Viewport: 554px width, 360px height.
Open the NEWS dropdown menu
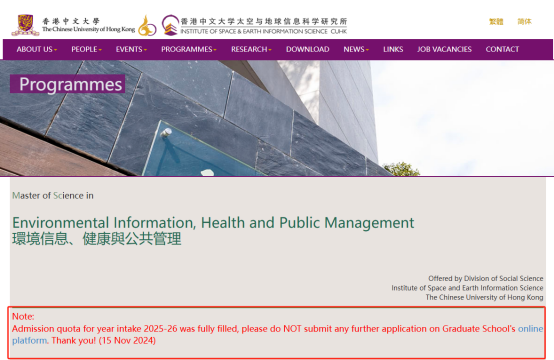pos(356,49)
